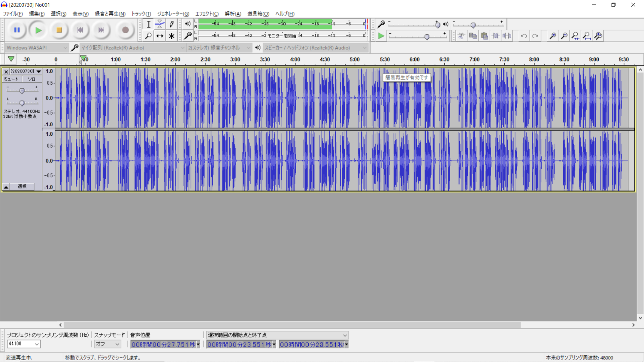The width and height of the screenshot is (644, 362).
Task: Click the Undo arrow icon
Action: tap(524, 36)
